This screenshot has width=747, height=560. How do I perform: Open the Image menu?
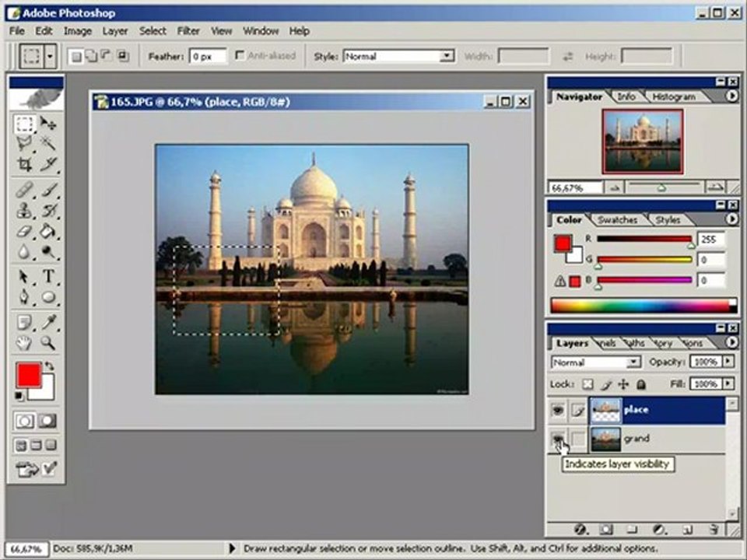[x=78, y=31]
